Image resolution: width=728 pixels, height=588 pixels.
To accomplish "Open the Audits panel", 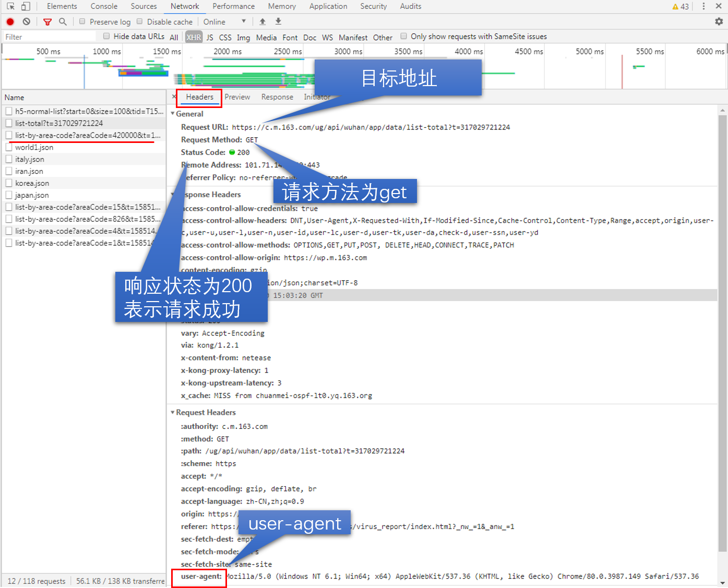I will [x=411, y=6].
